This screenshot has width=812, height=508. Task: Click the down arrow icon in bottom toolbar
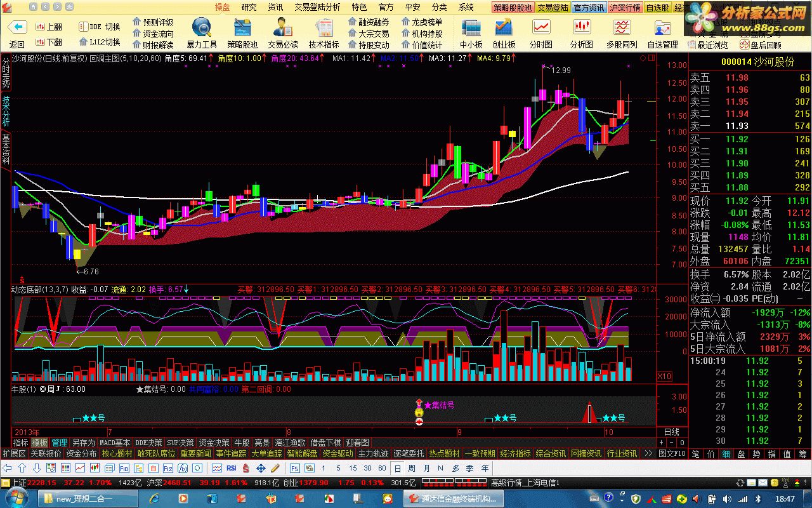[37, 468]
